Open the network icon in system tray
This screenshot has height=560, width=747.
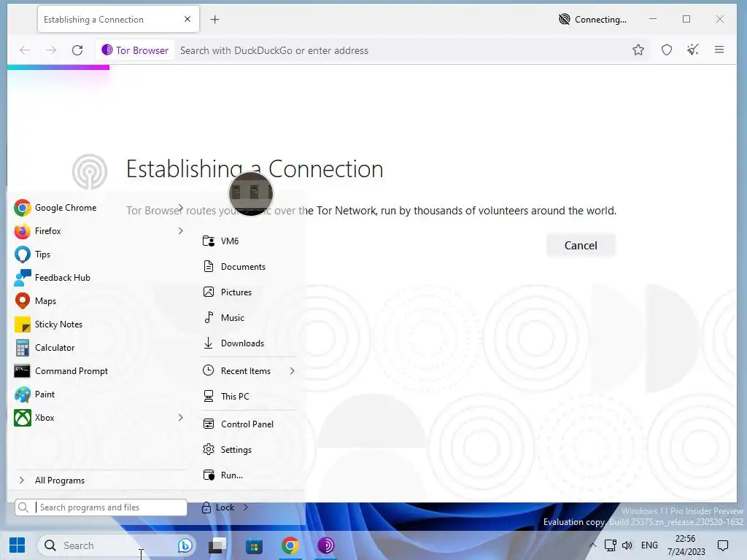pyautogui.click(x=611, y=545)
